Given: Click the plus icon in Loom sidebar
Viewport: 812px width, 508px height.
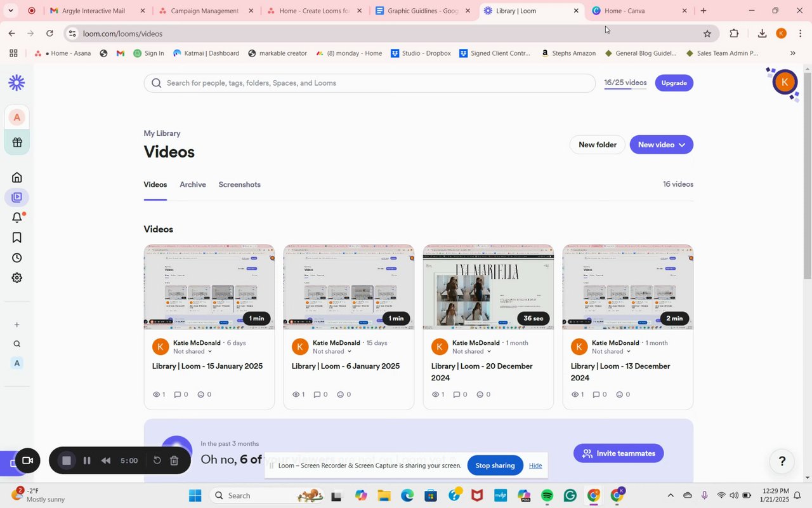Looking at the screenshot, I should (17, 324).
